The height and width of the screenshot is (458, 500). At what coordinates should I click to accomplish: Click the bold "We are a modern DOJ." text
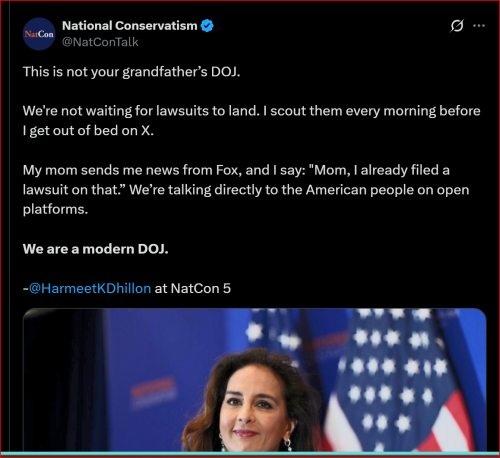pyautogui.click(x=95, y=249)
